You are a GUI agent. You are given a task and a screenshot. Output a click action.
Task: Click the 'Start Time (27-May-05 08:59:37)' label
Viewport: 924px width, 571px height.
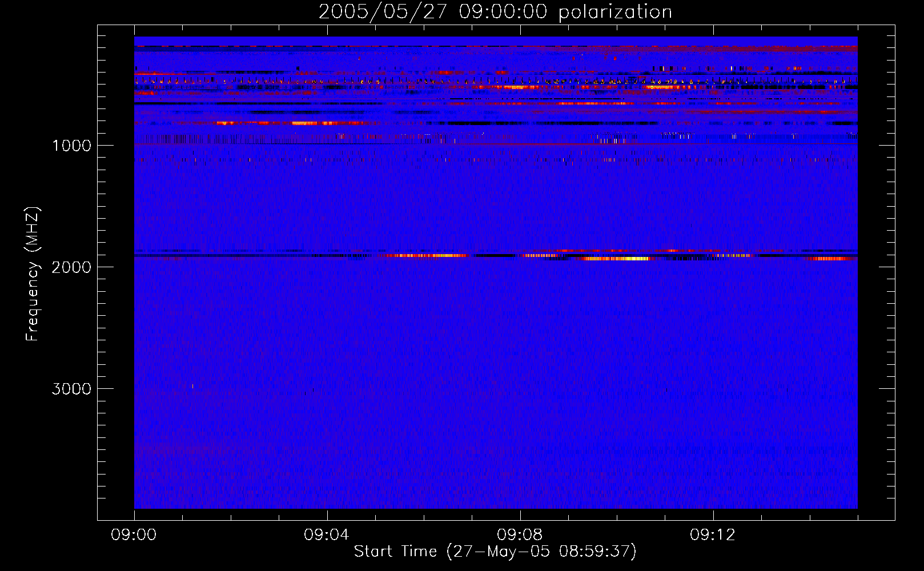click(x=495, y=552)
